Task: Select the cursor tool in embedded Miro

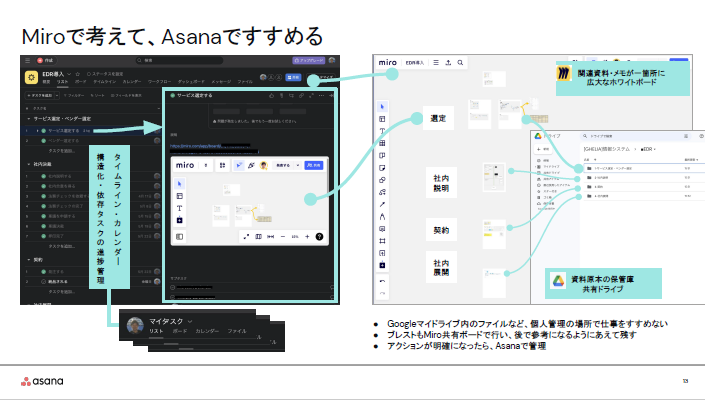Action: [179, 184]
